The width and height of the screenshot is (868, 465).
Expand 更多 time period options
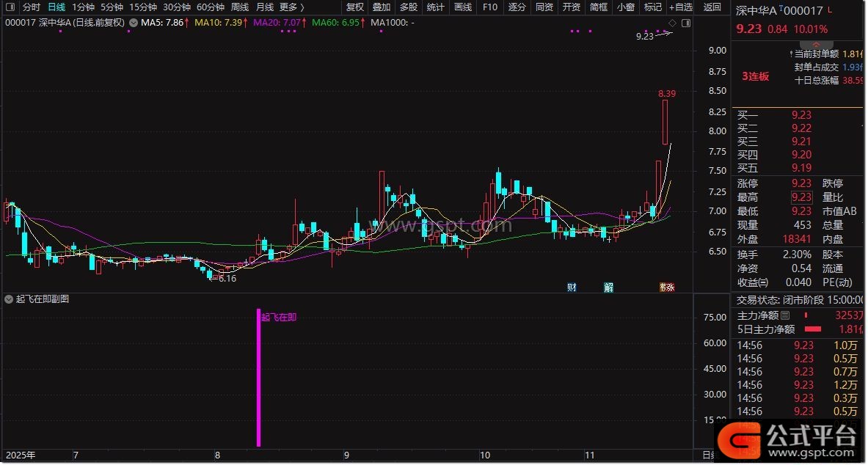pos(288,7)
